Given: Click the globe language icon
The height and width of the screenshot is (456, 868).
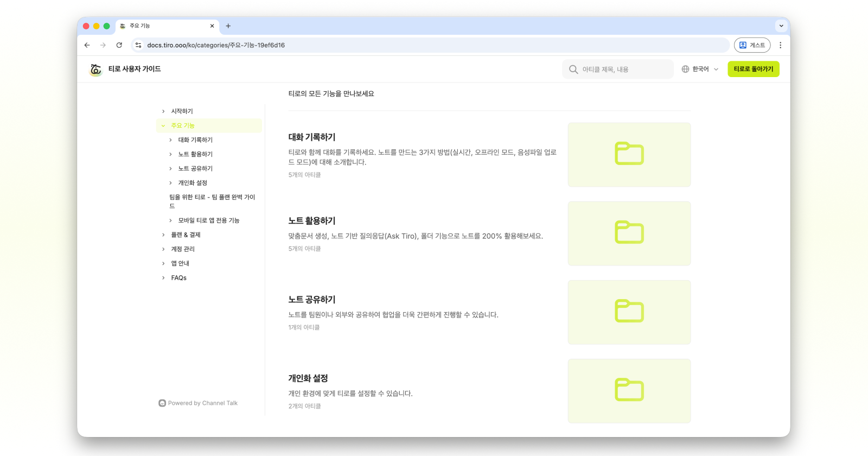Looking at the screenshot, I should click(x=686, y=69).
